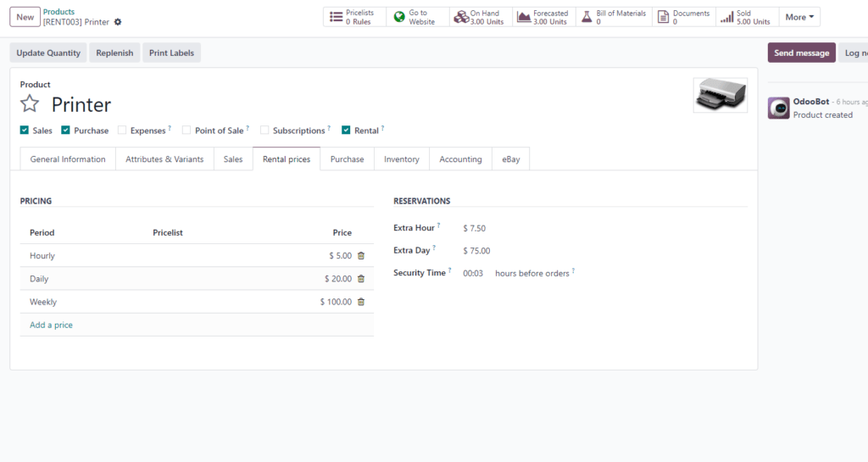The image size is (868, 462).
Task: Mark Printer as favorite with star icon
Action: (30, 104)
